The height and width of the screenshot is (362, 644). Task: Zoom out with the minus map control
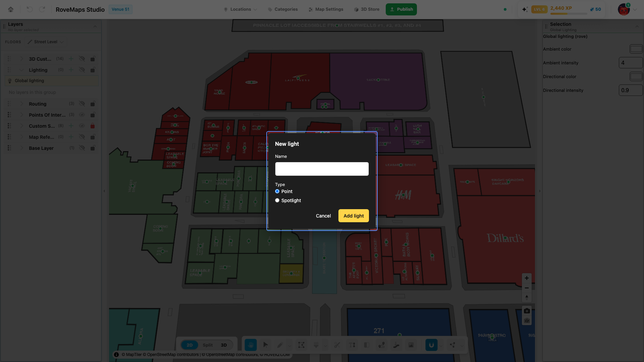pos(527,288)
